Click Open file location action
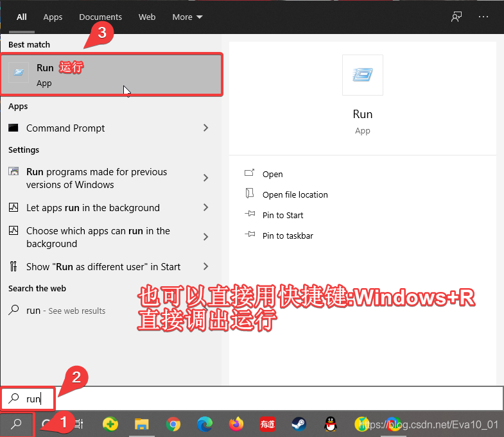 tap(295, 194)
